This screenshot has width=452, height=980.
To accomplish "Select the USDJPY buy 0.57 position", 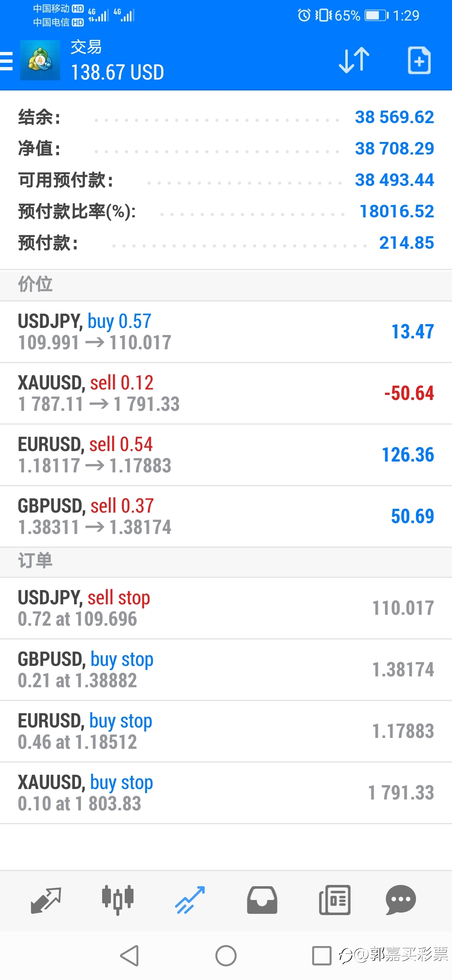I will tap(226, 332).
